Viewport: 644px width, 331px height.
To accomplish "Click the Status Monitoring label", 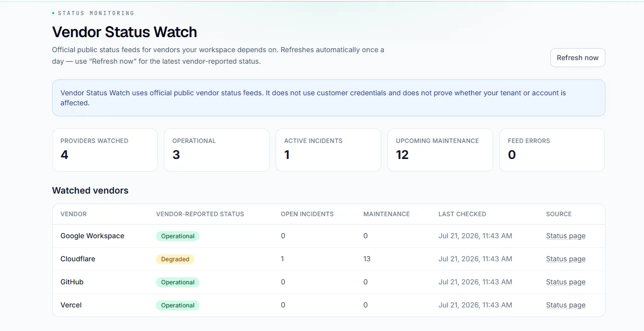I will click(x=96, y=13).
